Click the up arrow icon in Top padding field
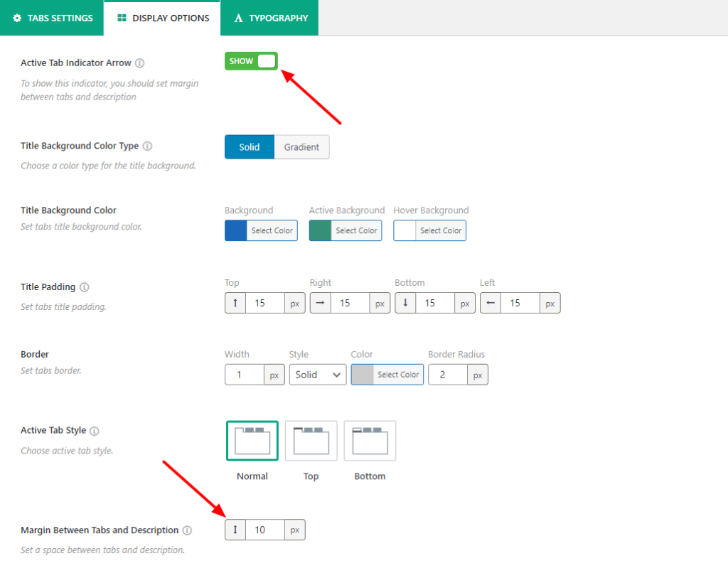Image resolution: width=728 pixels, height=578 pixels. (x=235, y=302)
